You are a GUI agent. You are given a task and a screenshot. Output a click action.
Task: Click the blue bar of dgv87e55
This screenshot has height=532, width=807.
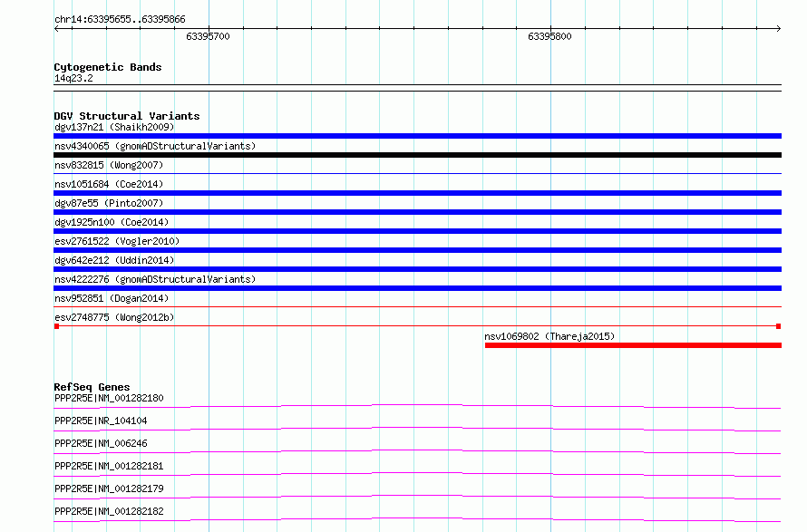pyautogui.click(x=417, y=212)
